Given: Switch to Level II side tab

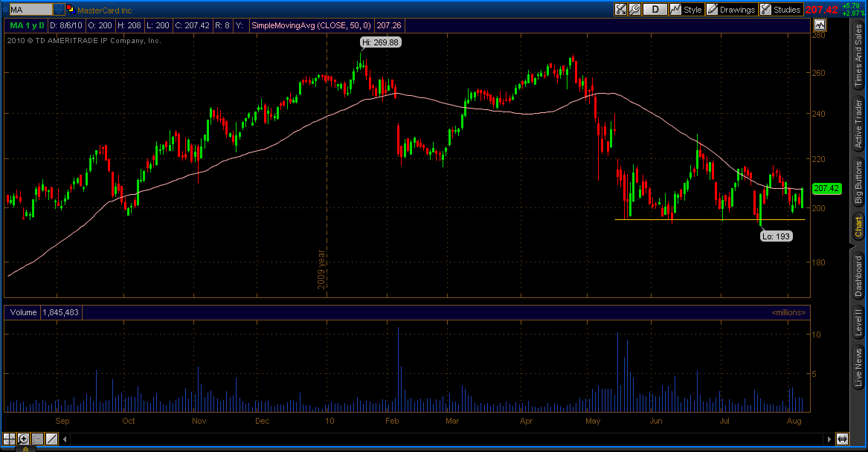Looking at the screenshot, I should pos(858,323).
